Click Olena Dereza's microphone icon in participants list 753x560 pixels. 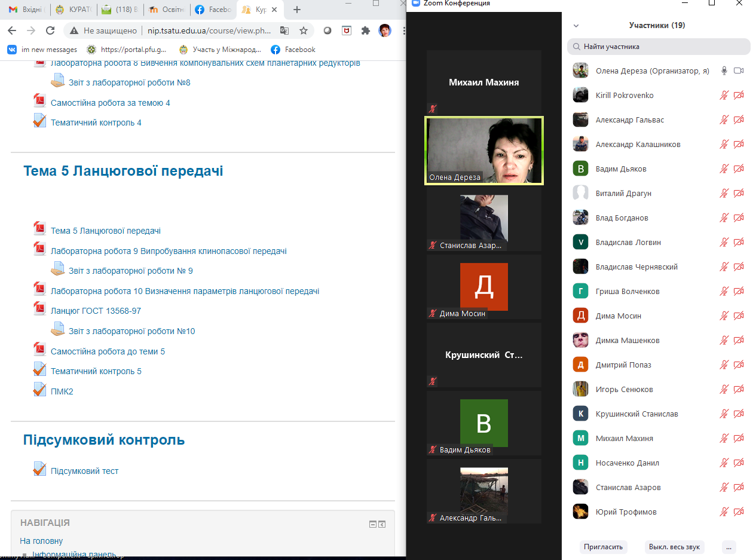(724, 71)
